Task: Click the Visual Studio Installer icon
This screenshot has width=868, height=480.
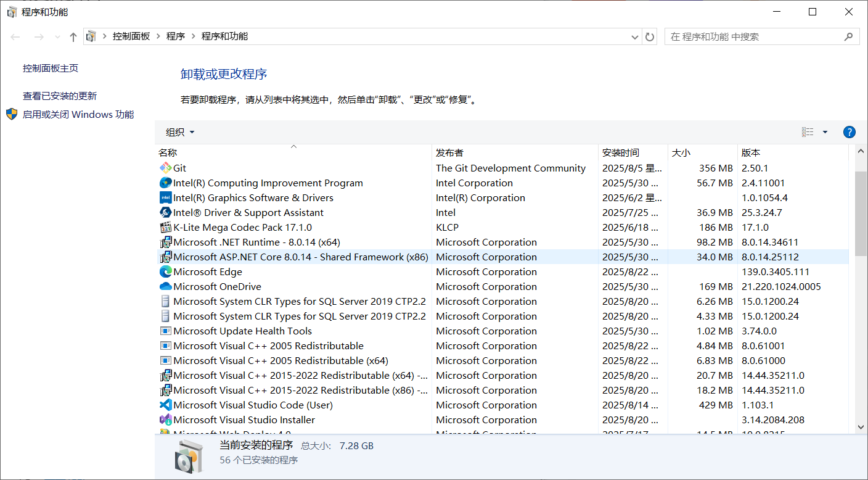Action: pos(165,420)
